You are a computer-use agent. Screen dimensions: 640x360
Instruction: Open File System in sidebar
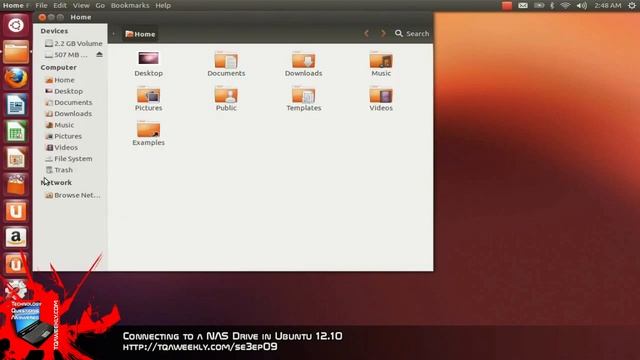pyautogui.click(x=69, y=158)
